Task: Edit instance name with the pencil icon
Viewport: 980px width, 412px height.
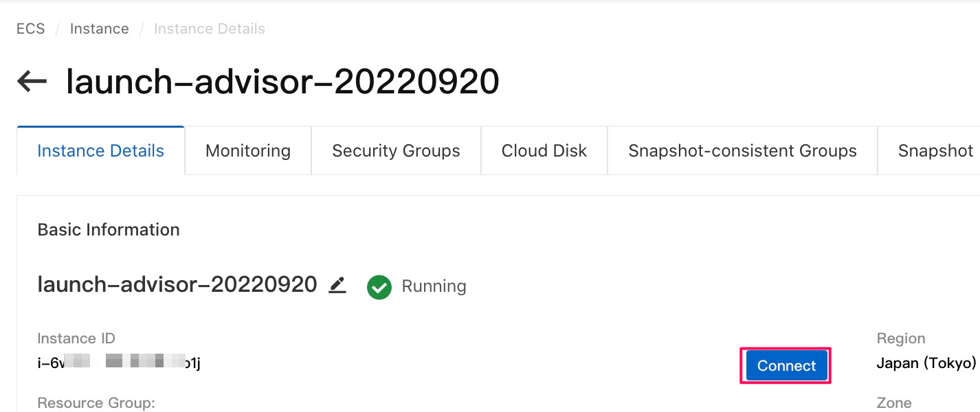Action: [337, 285]
